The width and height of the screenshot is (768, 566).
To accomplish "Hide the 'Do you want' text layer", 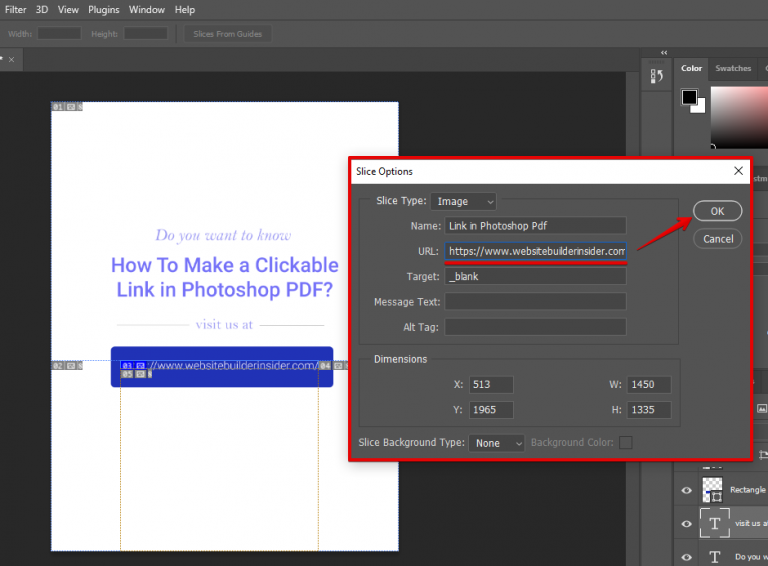I will [x=686, y=556].
